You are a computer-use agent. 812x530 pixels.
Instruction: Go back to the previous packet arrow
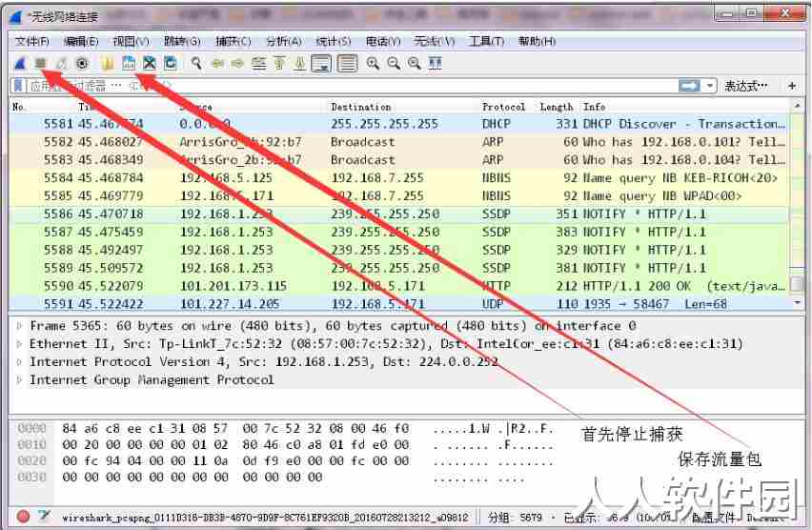tap(217, 64)
